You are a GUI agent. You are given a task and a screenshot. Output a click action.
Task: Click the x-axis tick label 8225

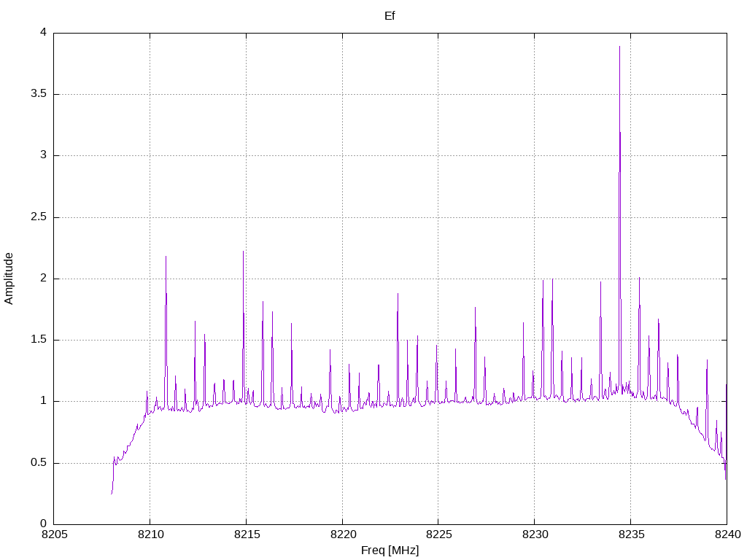click(x=438, y=534)
